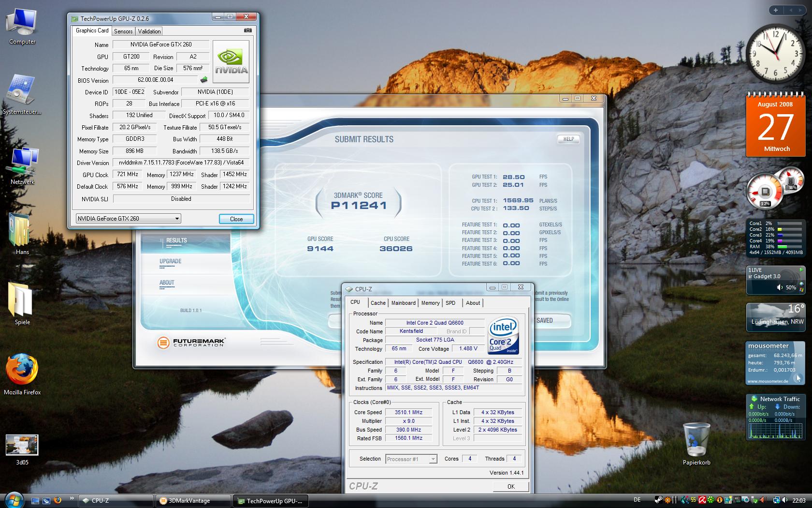Image resolution: width=812 pixels, height=508 pixels.
Task: Select RESULTS in 3DMark Vantage sidebar
Action: click(186, 242)
